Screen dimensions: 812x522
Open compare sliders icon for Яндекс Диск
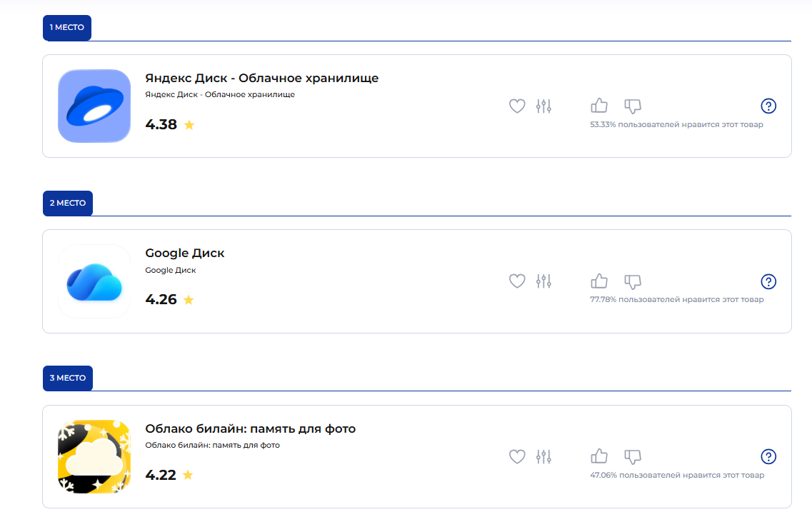pyautogui.click(x=544, y=106)
